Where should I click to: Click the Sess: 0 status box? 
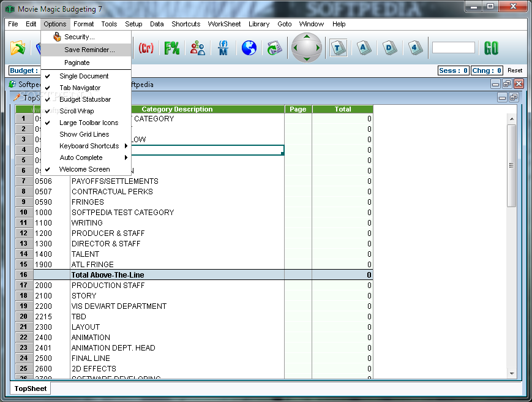click(x=453, y=70)
